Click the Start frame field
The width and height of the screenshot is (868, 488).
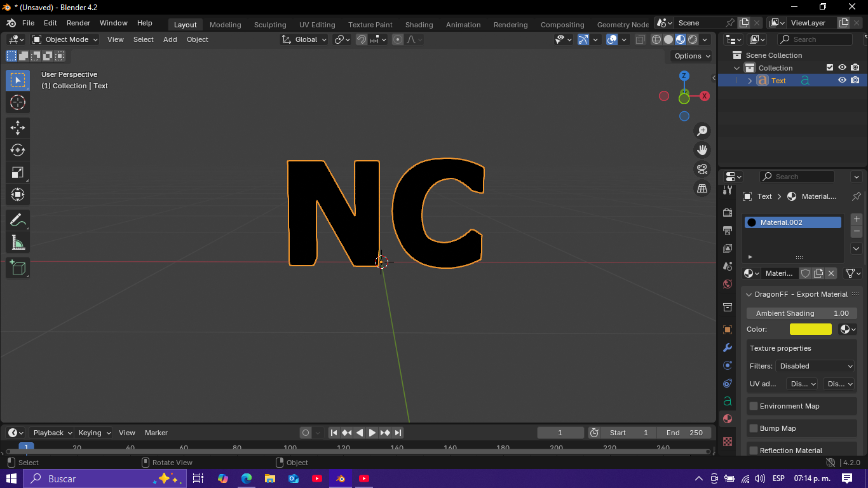coord(628,433)
